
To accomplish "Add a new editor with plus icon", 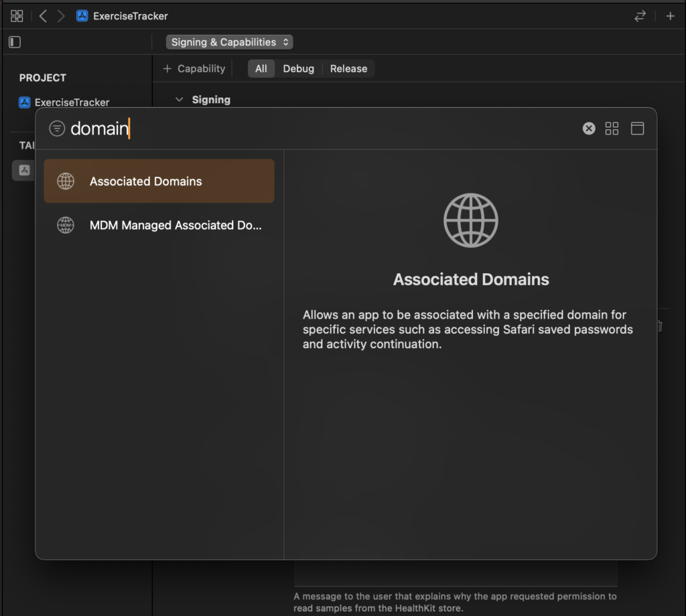I will click(670, 16).
